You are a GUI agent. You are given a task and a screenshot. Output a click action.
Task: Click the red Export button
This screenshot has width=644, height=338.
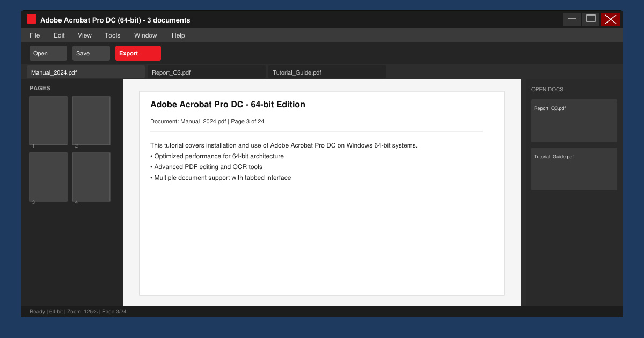(138, 53)
